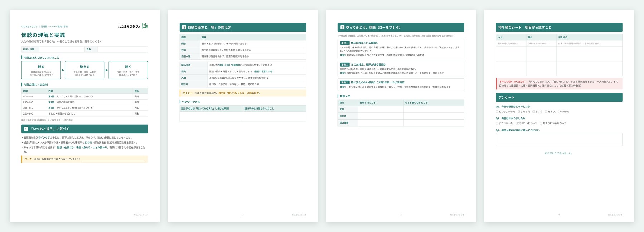Click the 氏名 blank field
644x232 pixels.
(x=122, y=49)
